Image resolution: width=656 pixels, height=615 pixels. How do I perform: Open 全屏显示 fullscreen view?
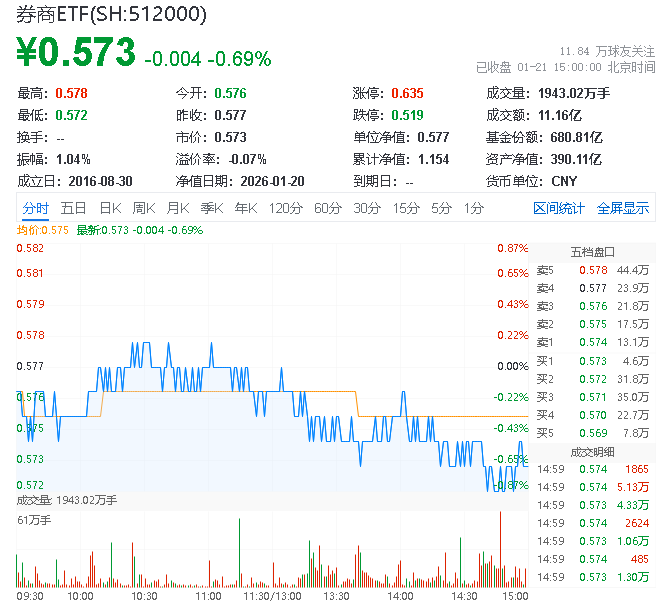(623, 208)
